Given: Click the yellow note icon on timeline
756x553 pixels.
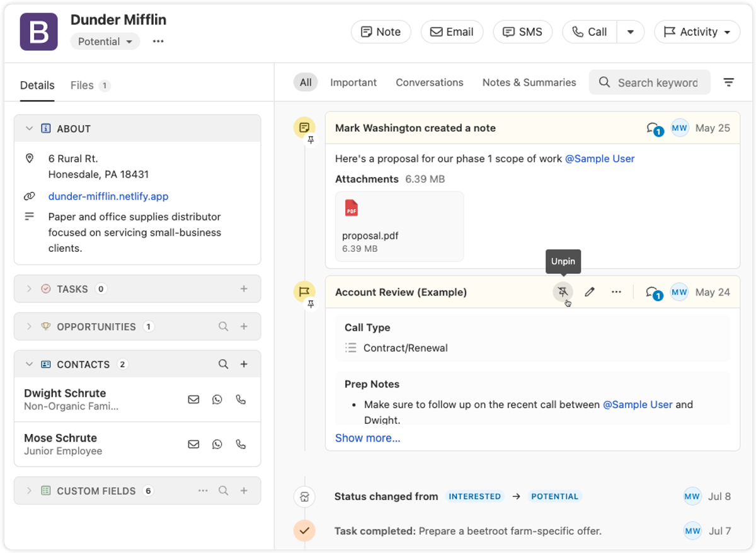Looking at the screenshot, I should coord(304,128).
